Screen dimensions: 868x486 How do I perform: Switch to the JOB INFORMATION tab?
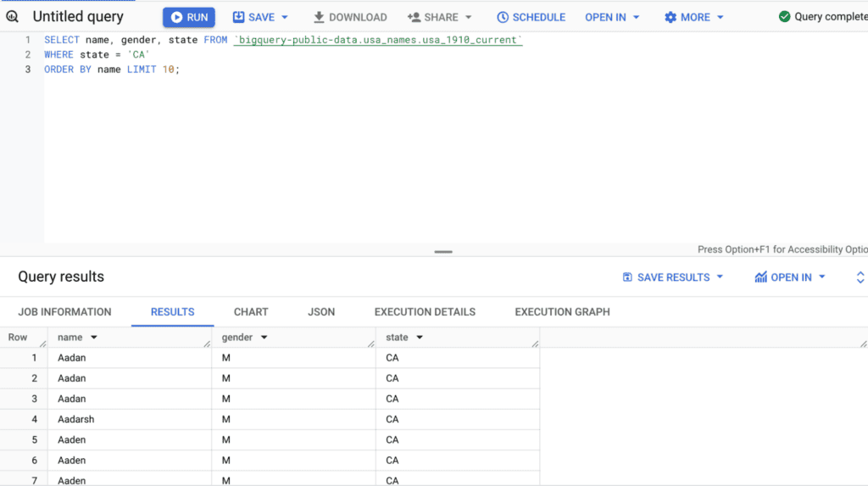coord(64,312)
